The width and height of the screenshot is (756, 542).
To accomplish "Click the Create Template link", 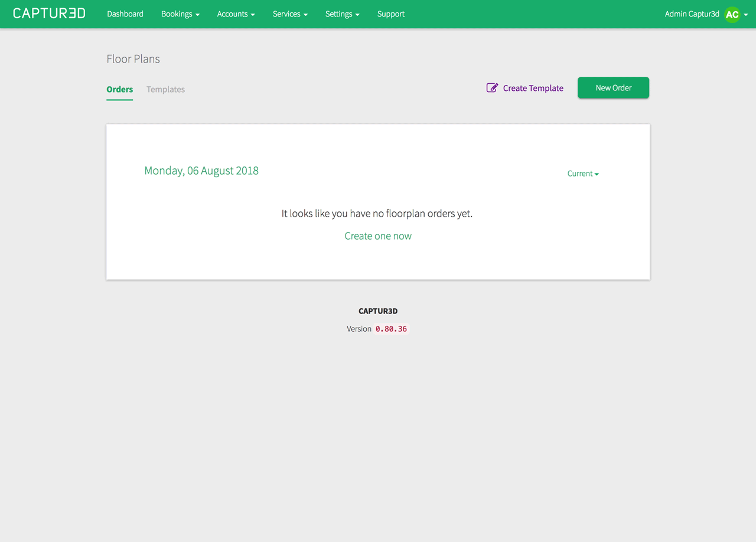I will (524, 88).
